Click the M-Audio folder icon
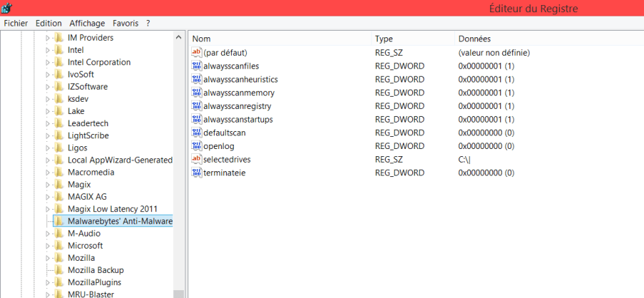 click(x=59, y=234)
